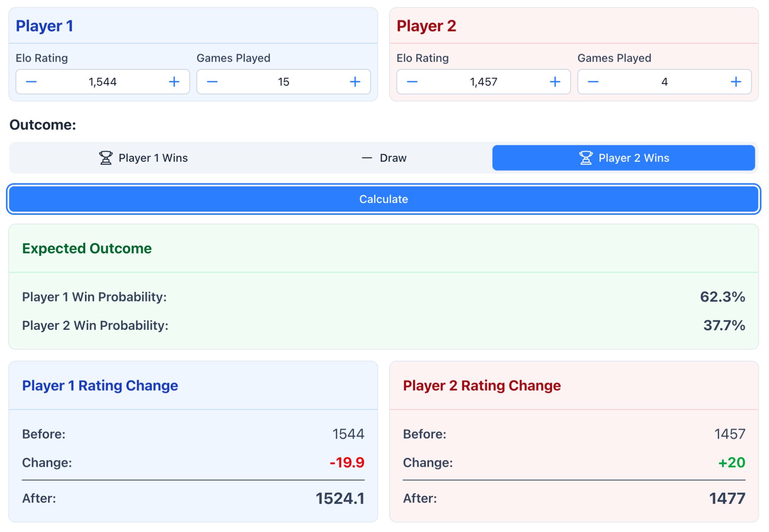Viewport: 769px width, 532px height.
Task: Decrease Player 2 Elo Rating with minus
Action: tap(412, 82)
